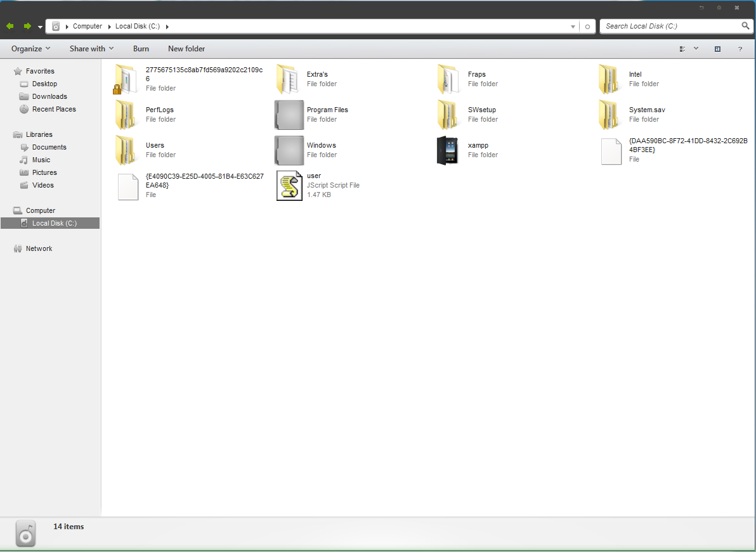Refresh the folder using address bar button
The width and height of the screenshot is (756, 552).
pyautogui.click(x=587, y=27)
